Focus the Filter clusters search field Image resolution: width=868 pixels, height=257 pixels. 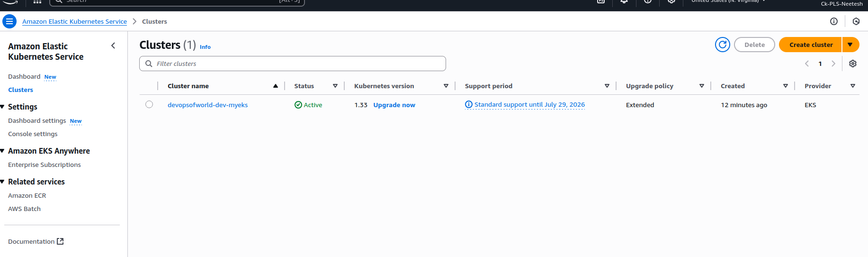[x=292, y=64]
